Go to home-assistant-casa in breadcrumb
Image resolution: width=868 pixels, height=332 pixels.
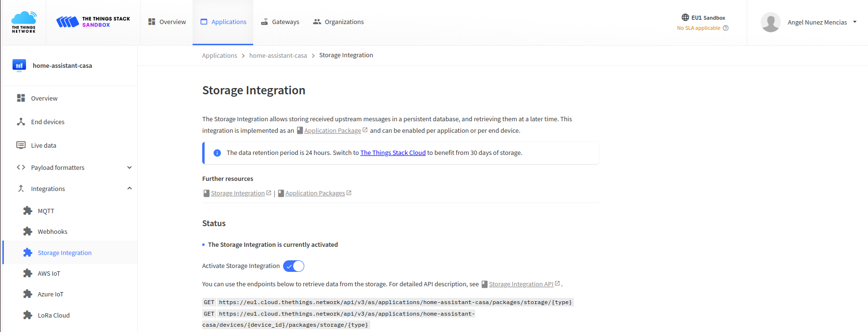(278, 56)
